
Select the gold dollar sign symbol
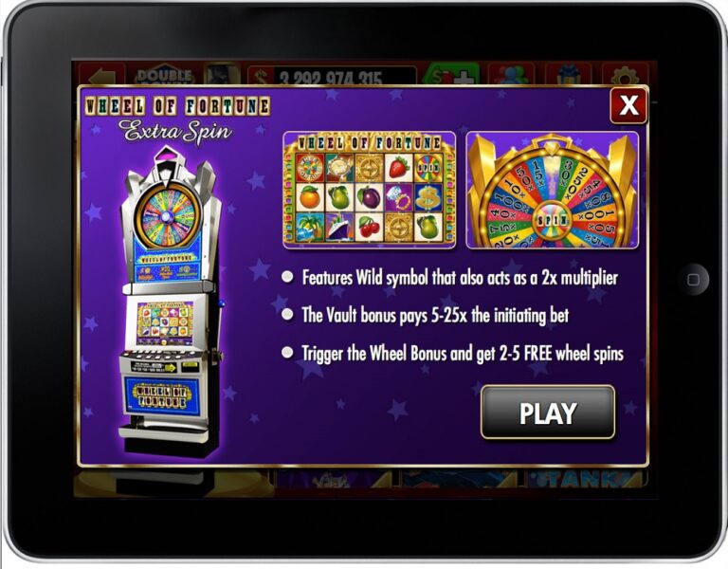(428, 197)
